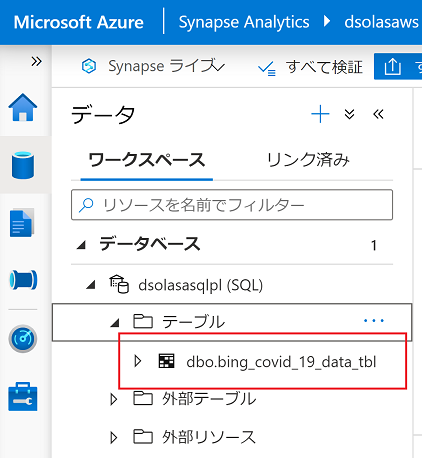Screen dimensions: 422x458
Task: Open the Home hub icon
Action: point(23,107)
